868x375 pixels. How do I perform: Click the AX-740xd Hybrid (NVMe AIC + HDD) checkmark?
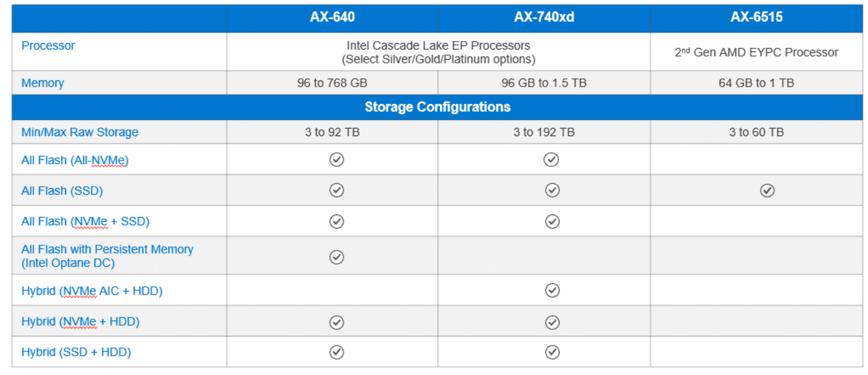point(551,291)
